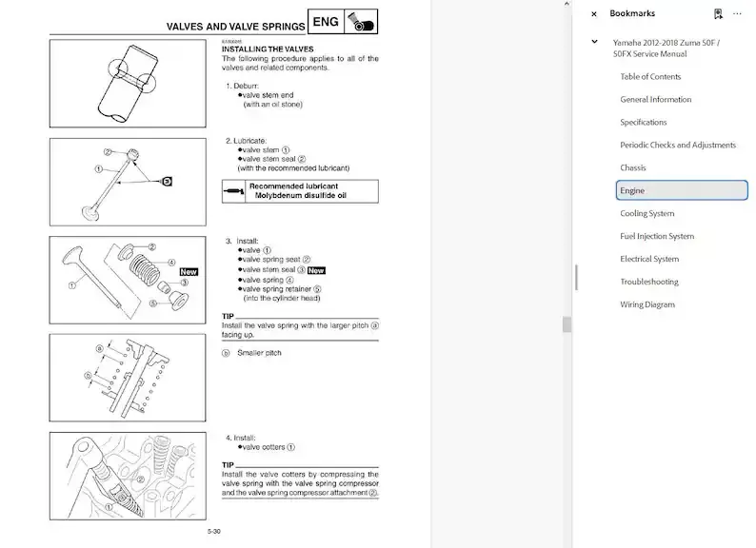Open the Cooling System bookmark
Image resolution: width=756 pixels, height=548 pixels.
pos(647,213)
